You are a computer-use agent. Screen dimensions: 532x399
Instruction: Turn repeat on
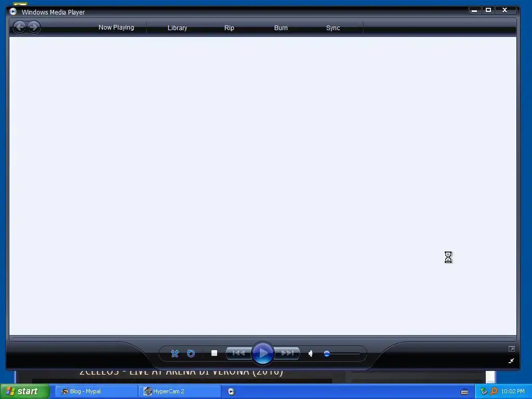click(191, 353)
